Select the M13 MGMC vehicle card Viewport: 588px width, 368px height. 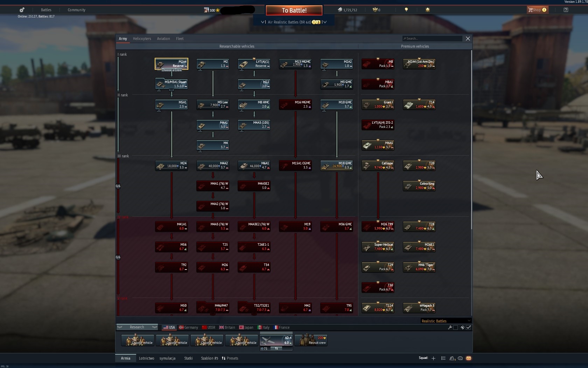(x=295, y=64)
